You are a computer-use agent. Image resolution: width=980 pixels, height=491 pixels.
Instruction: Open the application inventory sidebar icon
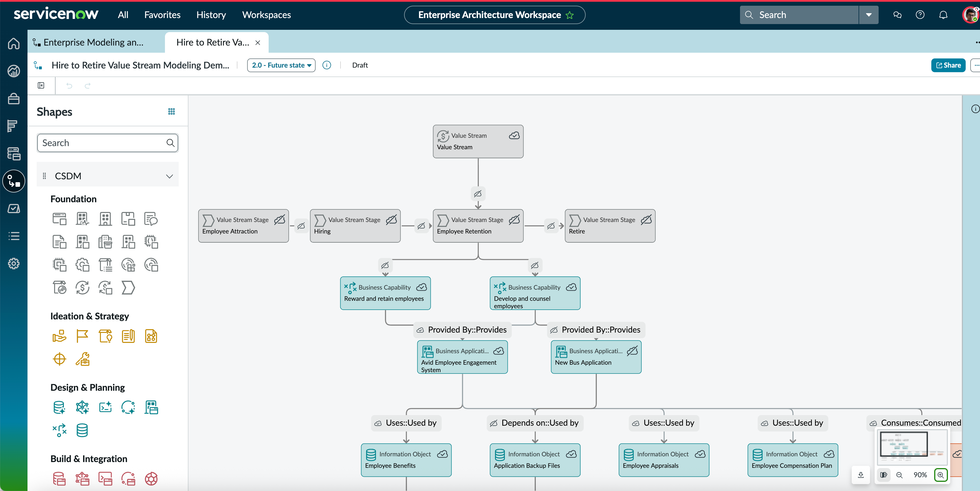point(14,153)
